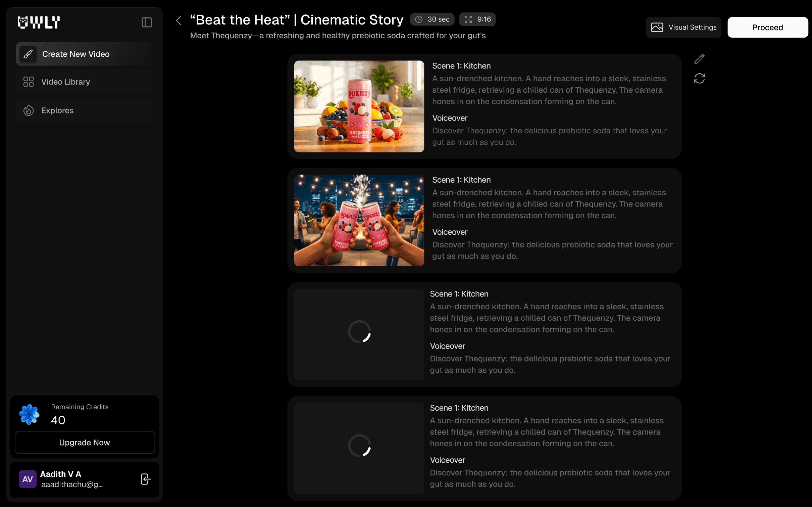Image resolution: width=812 pixels, height=507 pixels.
Task: Collapse the sidebar panel icon
Action: (147, 22)
